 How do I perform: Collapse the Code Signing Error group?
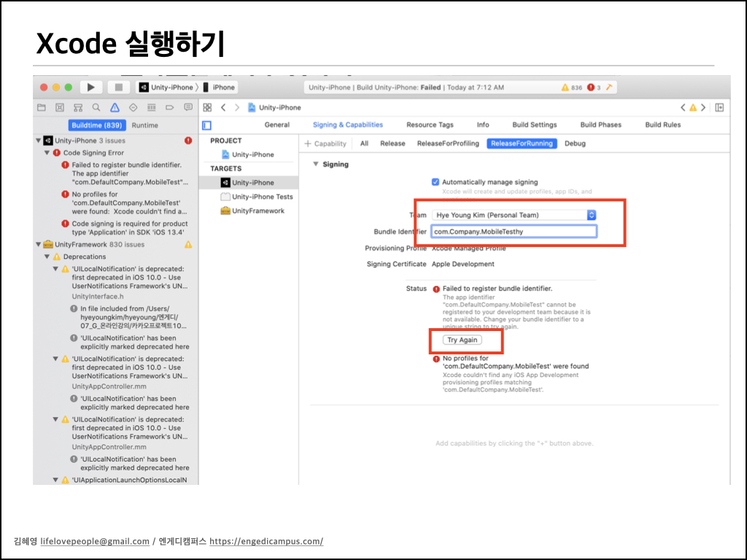[47, 153]
